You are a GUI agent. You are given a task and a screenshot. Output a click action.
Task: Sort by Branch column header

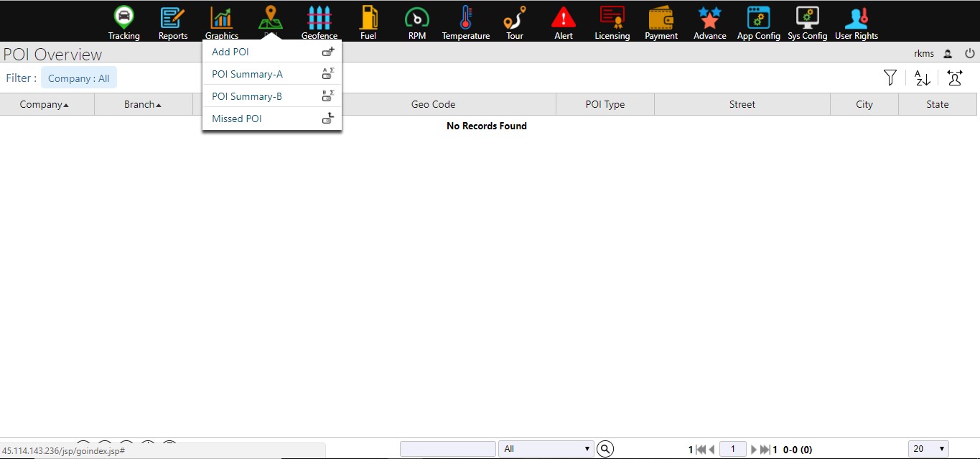point(143,104)
